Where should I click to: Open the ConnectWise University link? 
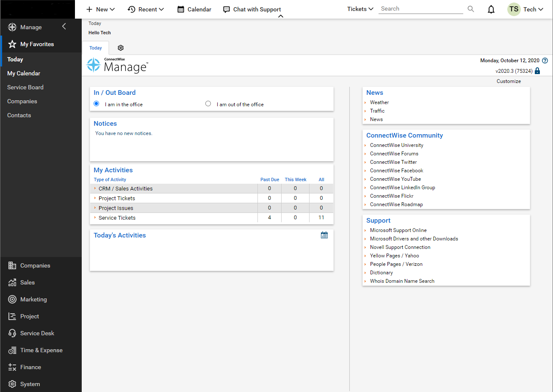point(397,145)
